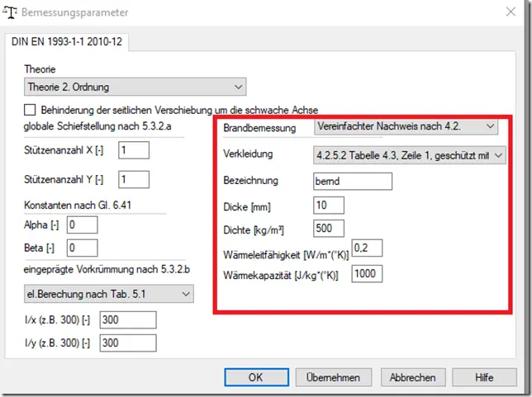Cancel via the Abbrechen button
The image size is (532, 397).
(412, 377)
